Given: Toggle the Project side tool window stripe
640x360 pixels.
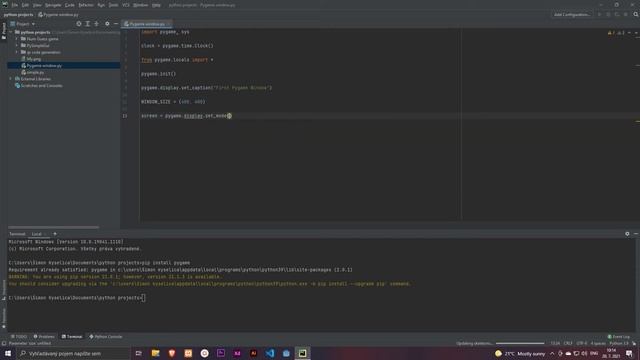Looking at the screenshot, I should (x=4, y=31).
